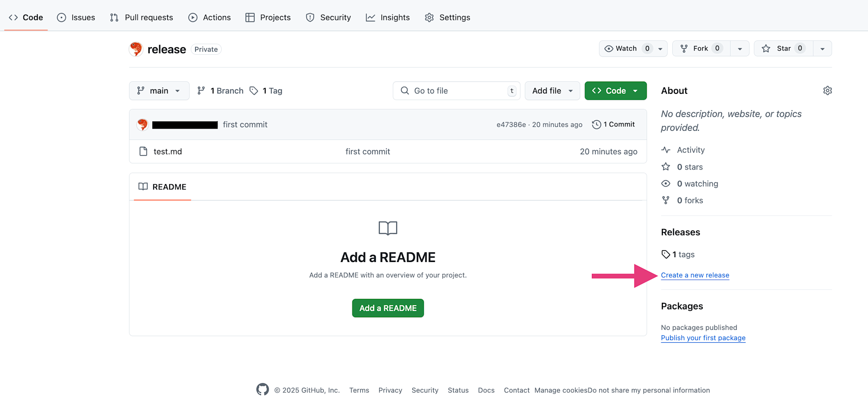View the 1 Commit history
The height and width of the screenshot is (411, 868).
[614, 124]
